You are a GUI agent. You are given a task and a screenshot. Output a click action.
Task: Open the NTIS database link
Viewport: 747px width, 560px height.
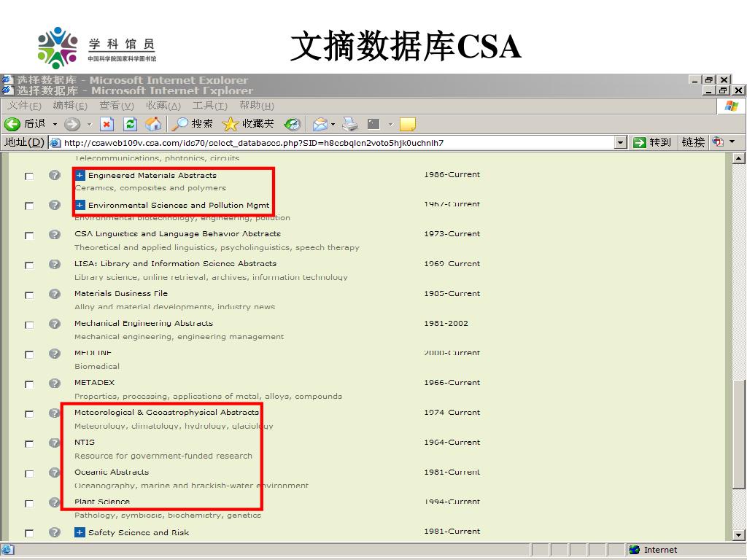pos(85,442)
